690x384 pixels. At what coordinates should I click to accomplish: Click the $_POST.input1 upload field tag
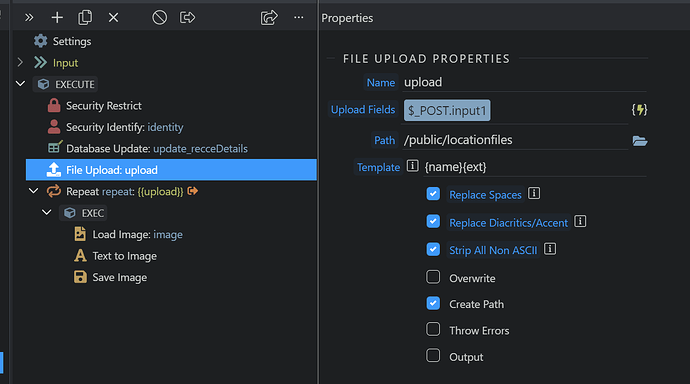point(447,110)
